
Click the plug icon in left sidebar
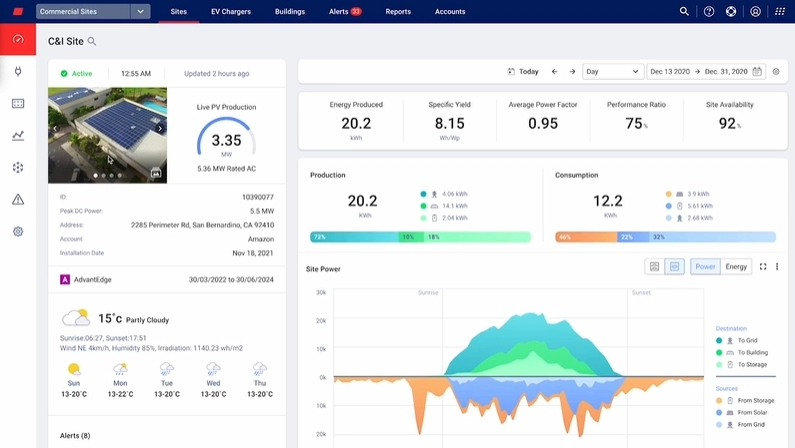18,71
